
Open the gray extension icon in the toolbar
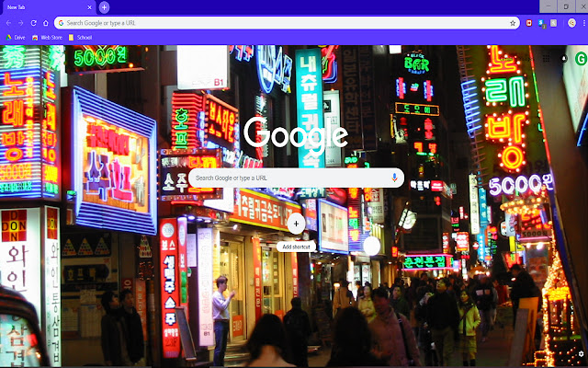pyautogui.click(x=553, y=23)
